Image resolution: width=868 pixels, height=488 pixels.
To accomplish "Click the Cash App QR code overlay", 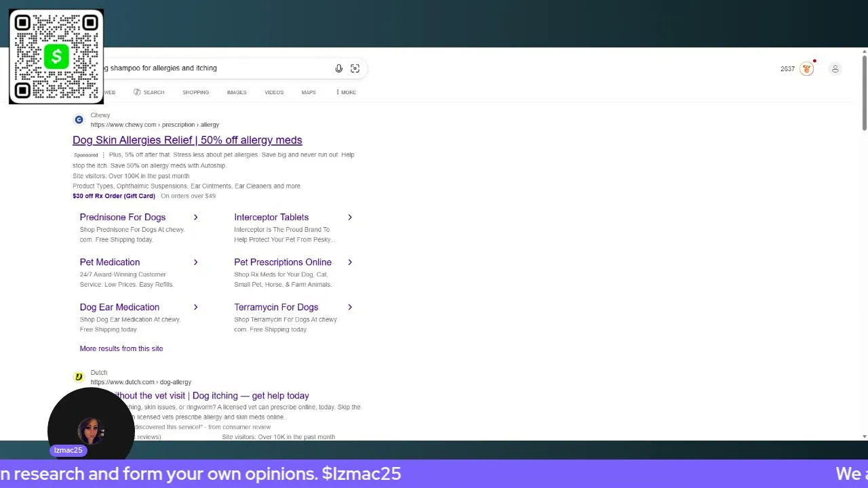I will pyautogui.click(x=56, y=57).
